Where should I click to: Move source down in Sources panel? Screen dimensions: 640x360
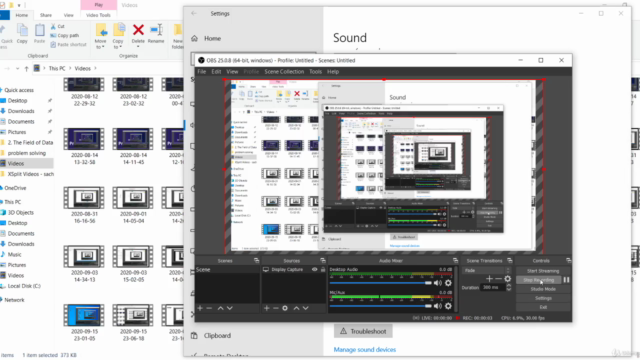click(305, 308)
